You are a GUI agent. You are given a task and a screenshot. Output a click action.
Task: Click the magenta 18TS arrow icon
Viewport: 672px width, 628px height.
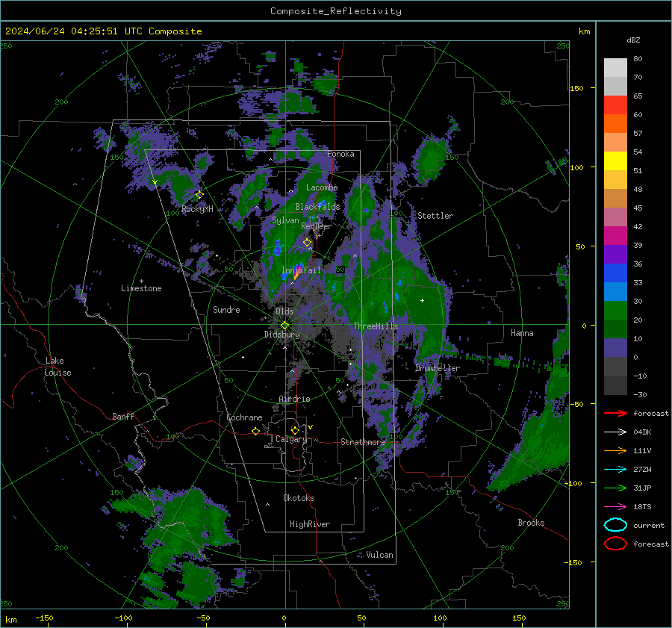[615, 507]
